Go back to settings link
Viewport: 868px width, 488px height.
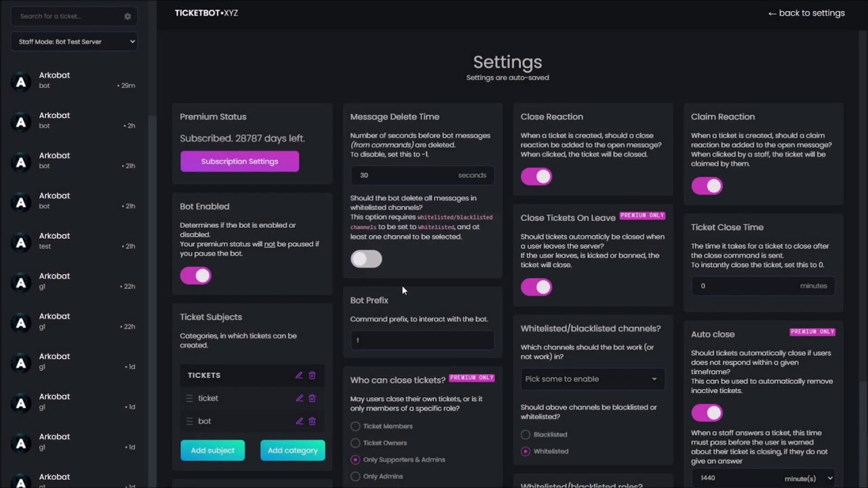pos(806,13)
